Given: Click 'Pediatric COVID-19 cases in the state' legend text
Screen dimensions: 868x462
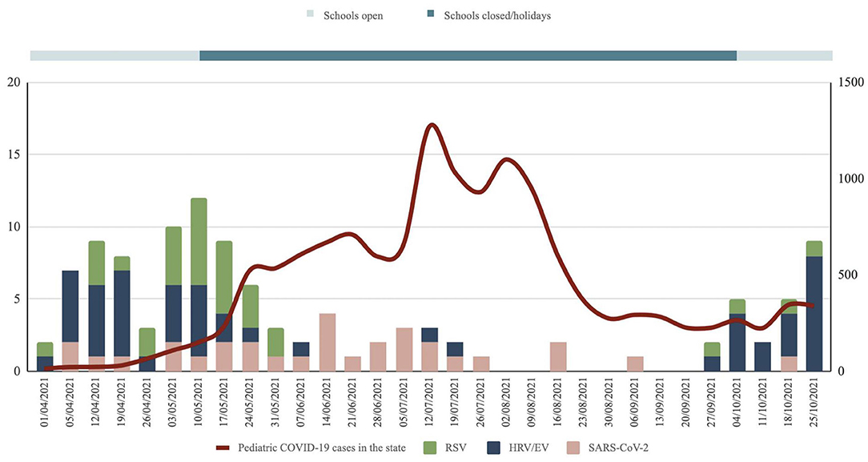Looking at the screenshot, I should [x=322, y=447].
